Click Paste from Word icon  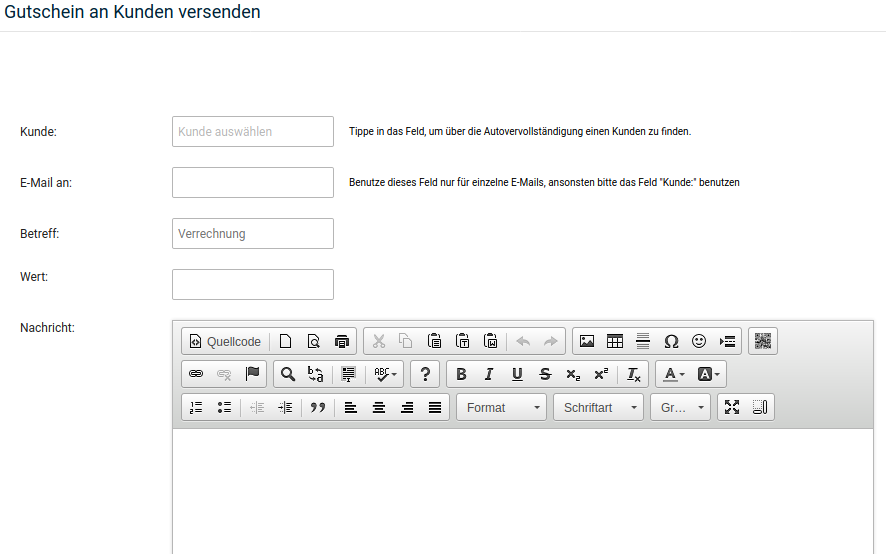tap(490, 341)
